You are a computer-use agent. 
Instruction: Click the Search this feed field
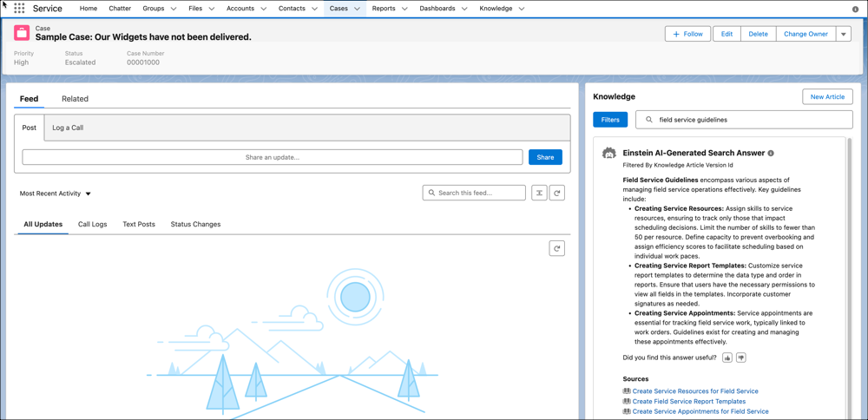[474, 194]
